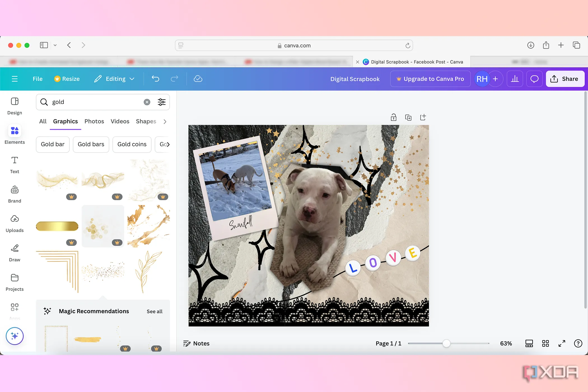Launch the Magic assistant sparkle button
This screenshot has width=588, height=392.
[15, 336]
